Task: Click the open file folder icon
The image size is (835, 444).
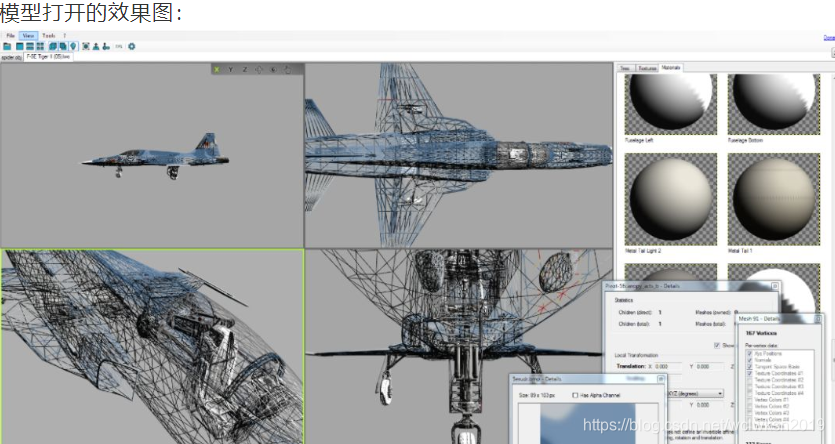Action: tap(7, 46)
